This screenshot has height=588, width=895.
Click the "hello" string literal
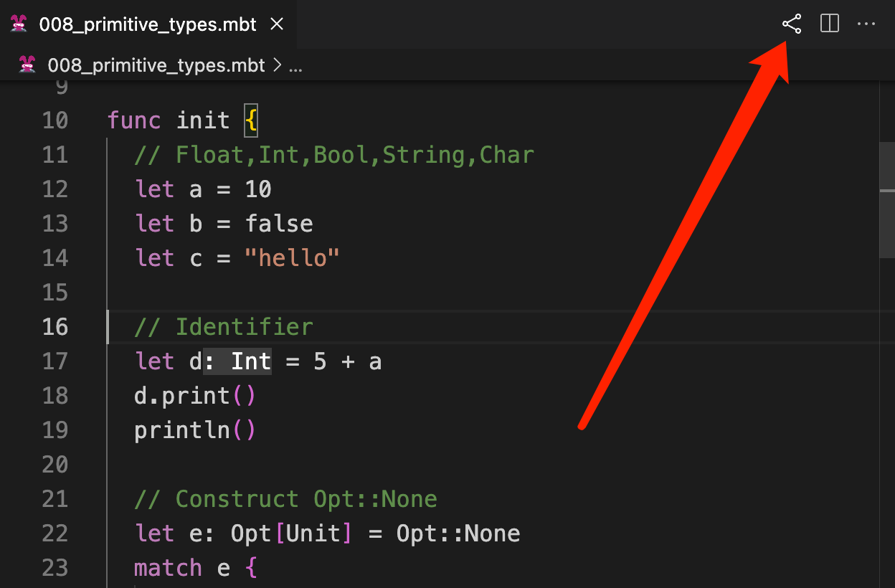pos(292,258)
